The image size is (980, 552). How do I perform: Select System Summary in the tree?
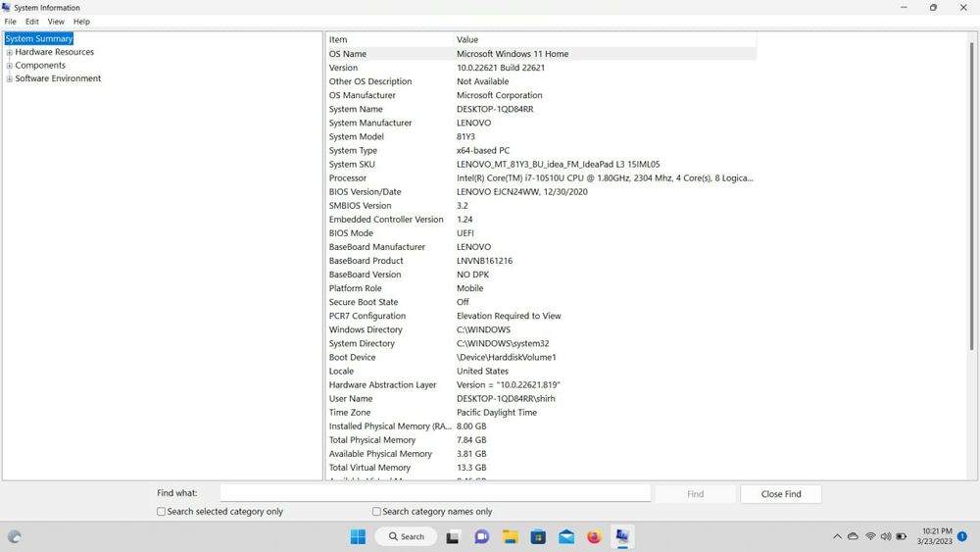39,39
